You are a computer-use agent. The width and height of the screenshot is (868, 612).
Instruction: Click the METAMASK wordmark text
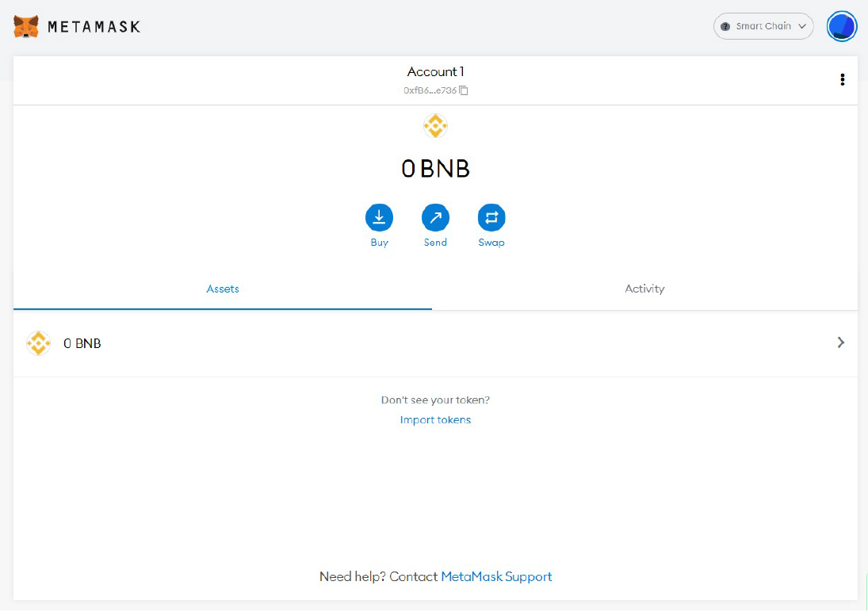[94, 27]
